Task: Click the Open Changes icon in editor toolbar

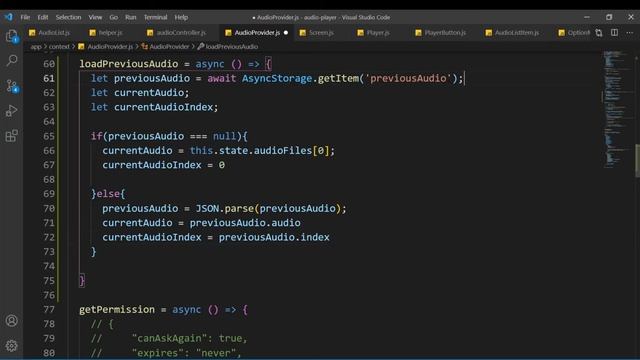Action: tap(599, 33)
